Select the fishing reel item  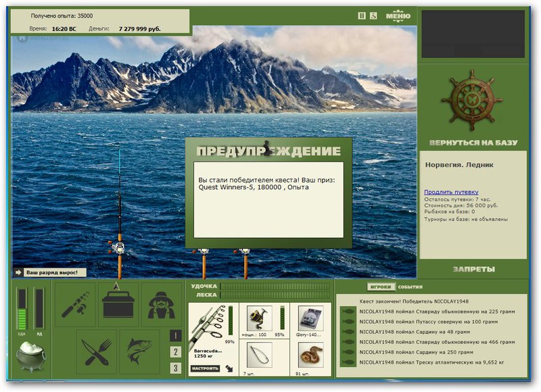(x=260, y=318)
